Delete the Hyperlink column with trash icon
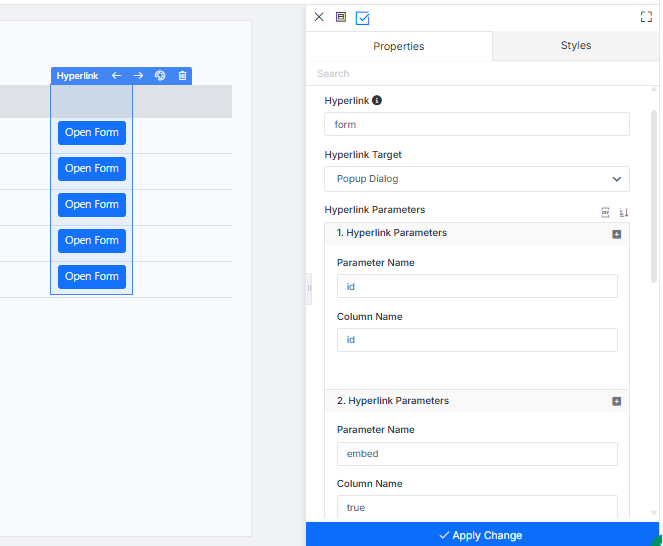The width and height of the screenshot is (663, 546). (182, 76)
